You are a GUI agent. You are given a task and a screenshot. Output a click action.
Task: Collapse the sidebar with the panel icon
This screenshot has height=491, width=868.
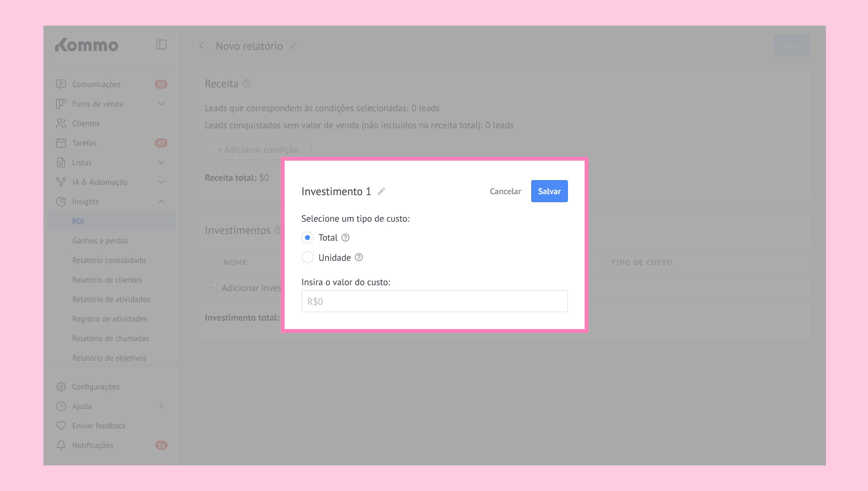click(161, 45)
